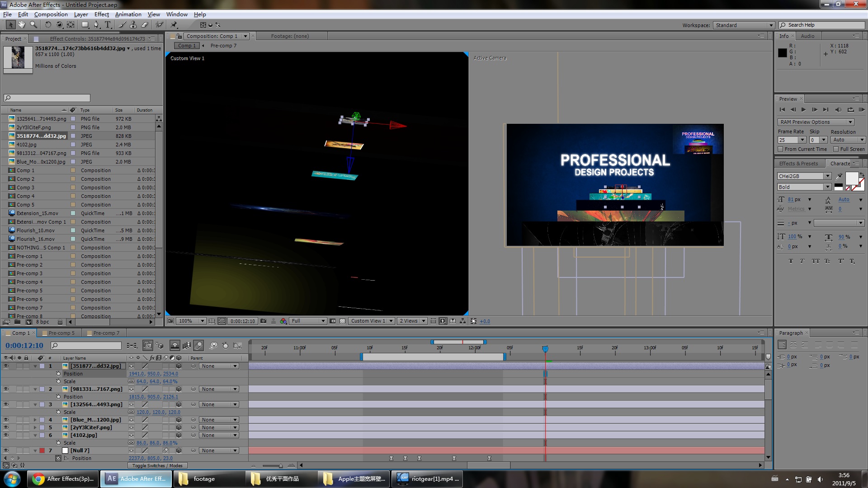Viewport: 868px width, 488px height.
Task: Select the Clone Stamp tool
Action: (133, 25)
